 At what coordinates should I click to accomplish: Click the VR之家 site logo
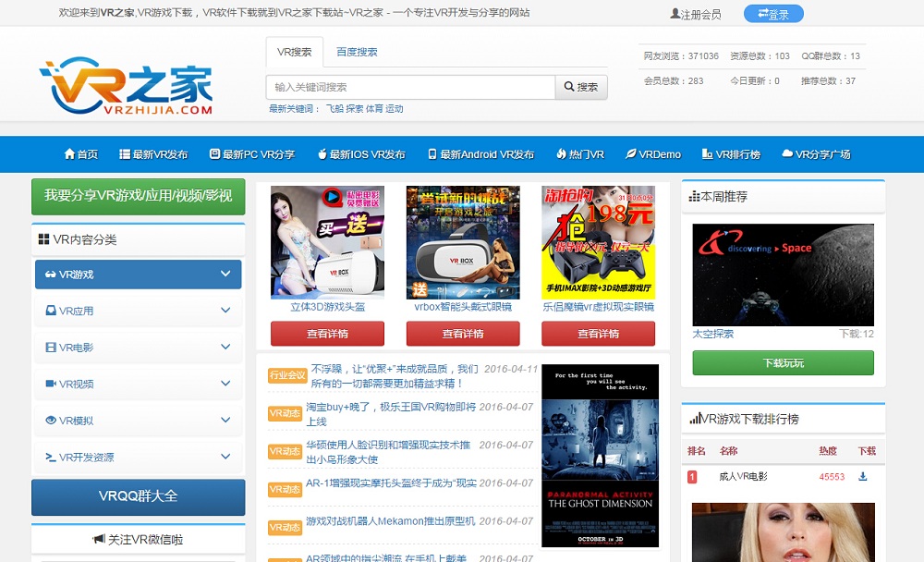(126, 86)
